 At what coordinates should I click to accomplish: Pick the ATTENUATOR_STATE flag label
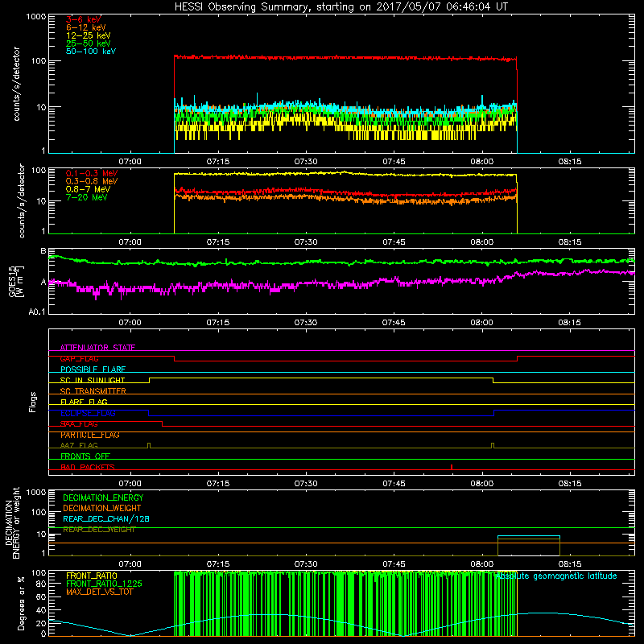coord(97,348)
